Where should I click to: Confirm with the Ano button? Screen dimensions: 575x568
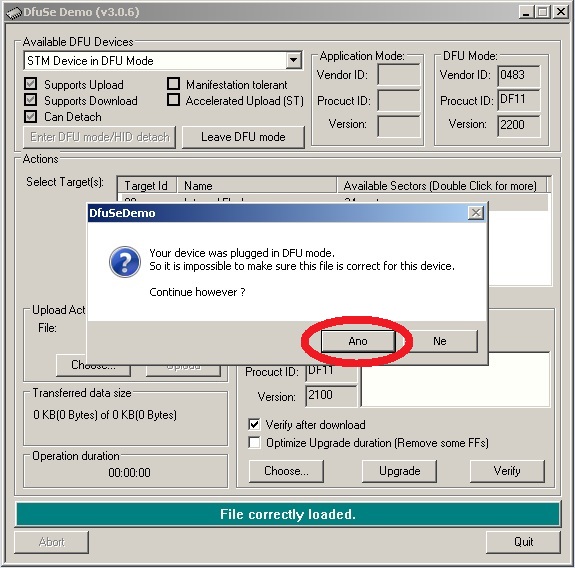[358, 341]
